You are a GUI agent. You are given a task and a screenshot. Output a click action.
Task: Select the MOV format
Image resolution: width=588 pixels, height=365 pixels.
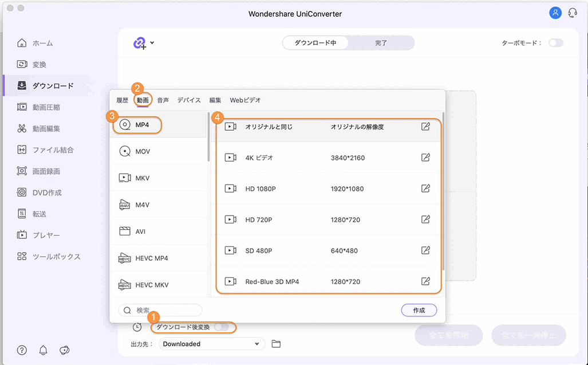tap(158, 151)
